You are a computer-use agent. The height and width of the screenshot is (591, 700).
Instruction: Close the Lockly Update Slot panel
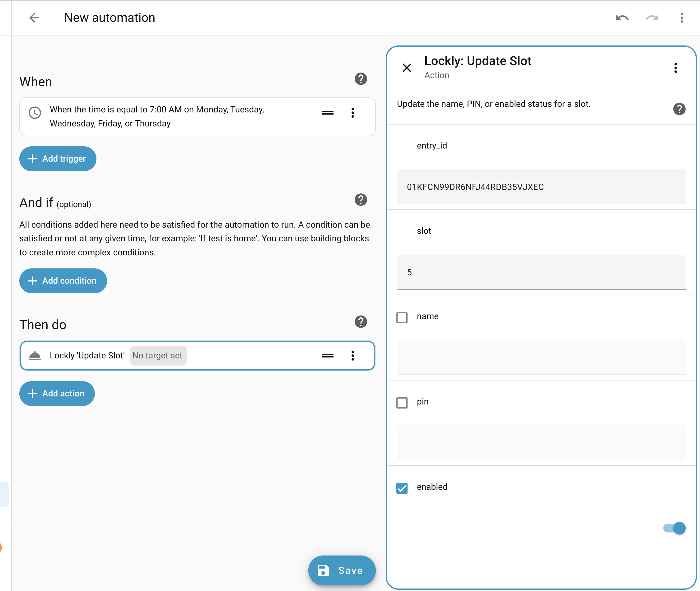pyautogui.click(x=407, y=68)
